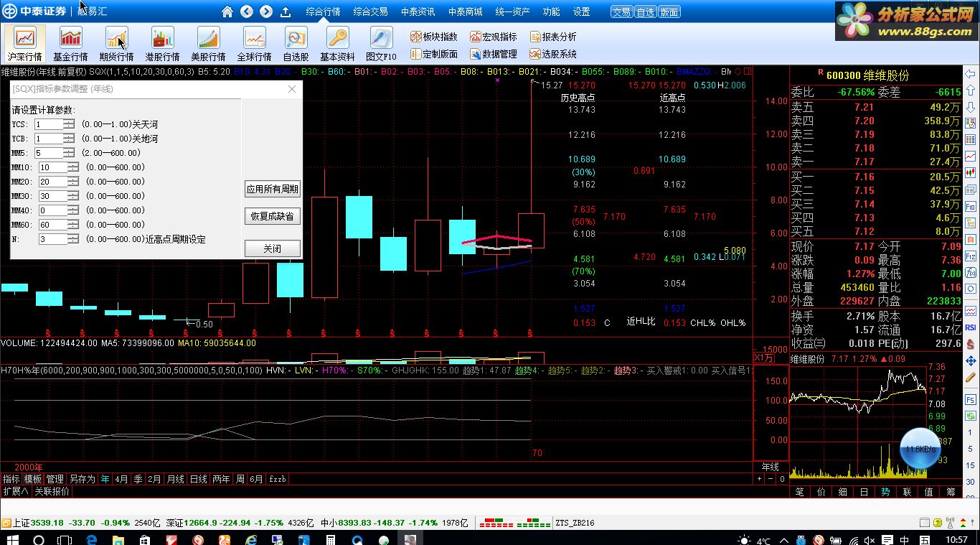Viewport: 980px width, 545px height.
Task: Click stock title 600300 维维股份
Action: coord(867,75)
